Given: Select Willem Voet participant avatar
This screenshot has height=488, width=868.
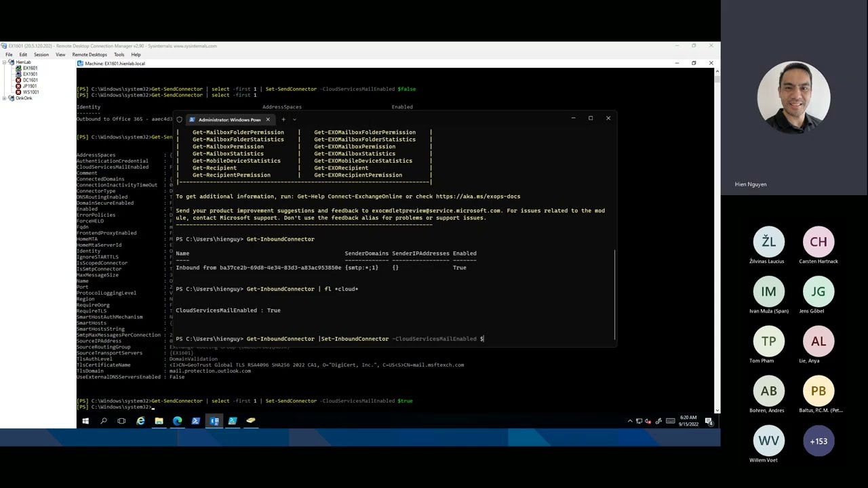Looking at the screenshot, I should tap(768, 441).
